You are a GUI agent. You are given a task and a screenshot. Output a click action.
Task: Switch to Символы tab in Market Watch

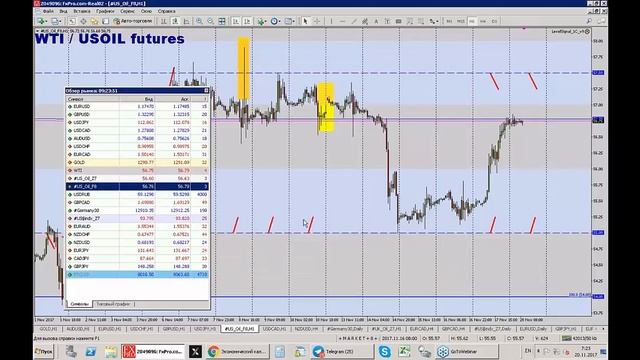[x=79, y=304]
